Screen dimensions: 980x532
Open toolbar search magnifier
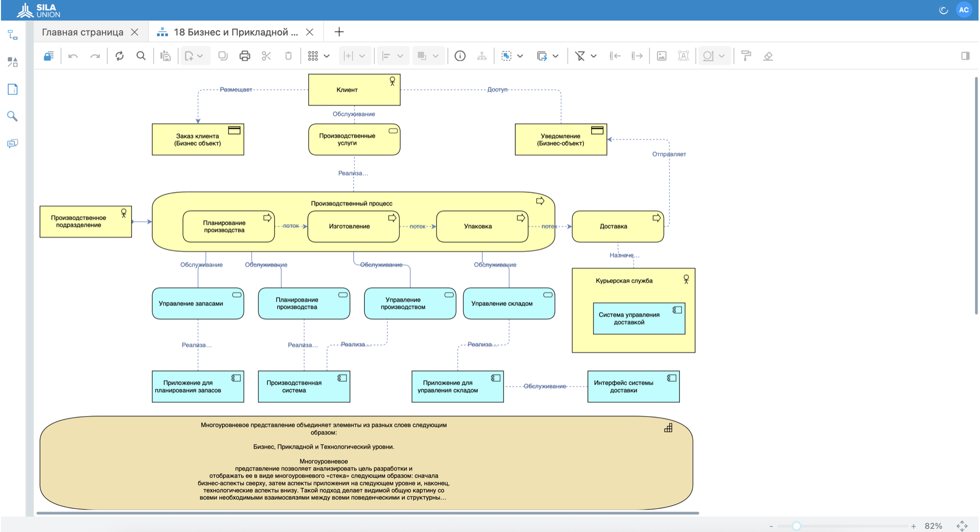[141, 56]
